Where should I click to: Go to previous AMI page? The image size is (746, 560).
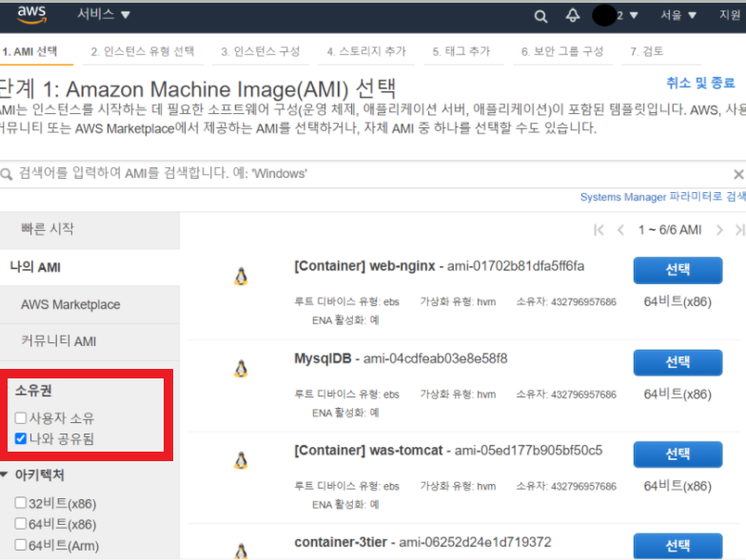click(620, 230)
